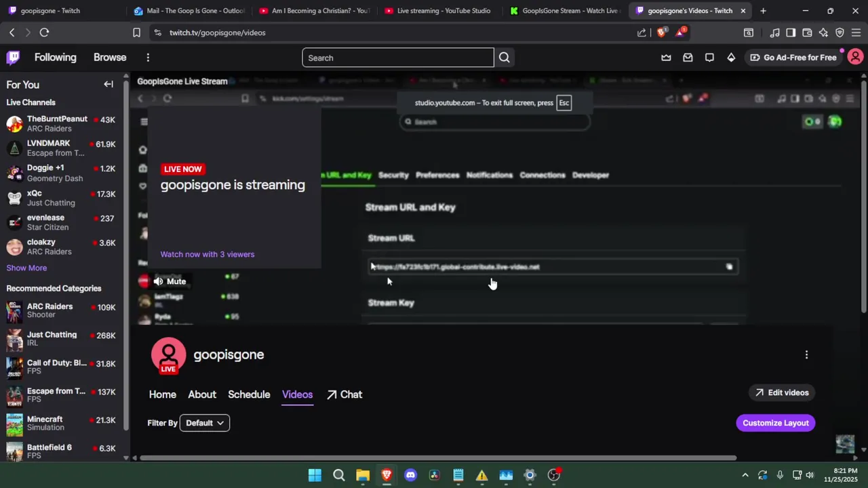Open the goopisgone channel name
The width and height of the screenshot is (868, 488).
229,354
